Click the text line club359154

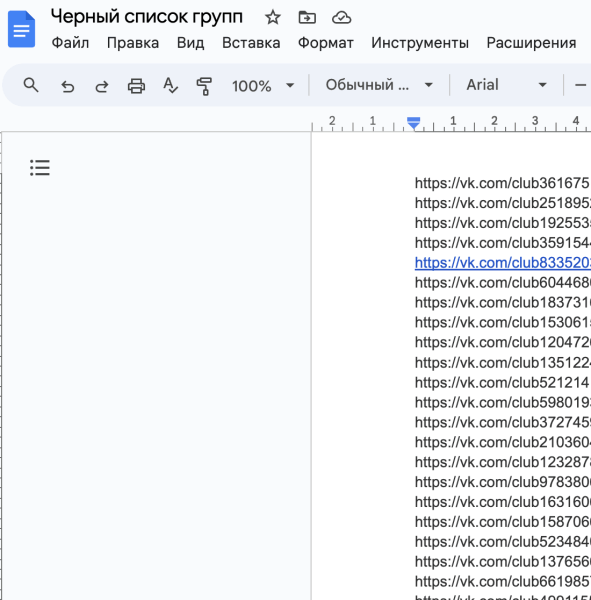503,243
